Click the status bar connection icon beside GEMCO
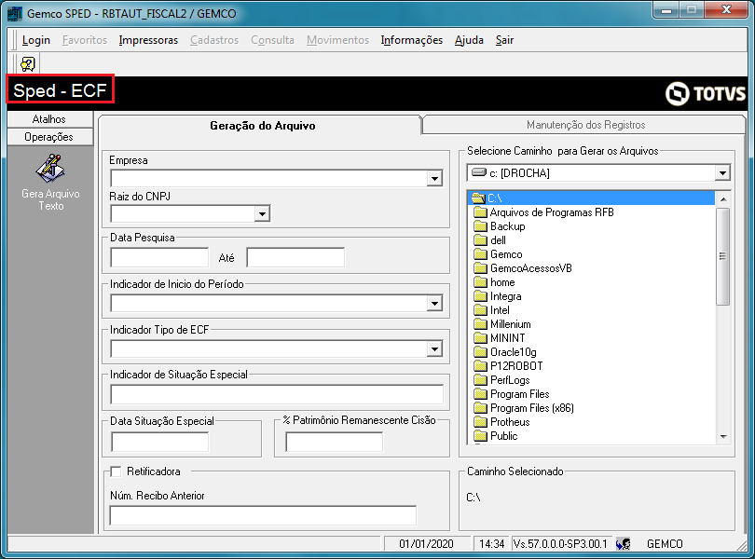The width and height of the screenshot is (755, 560). (x=623, y=544)
